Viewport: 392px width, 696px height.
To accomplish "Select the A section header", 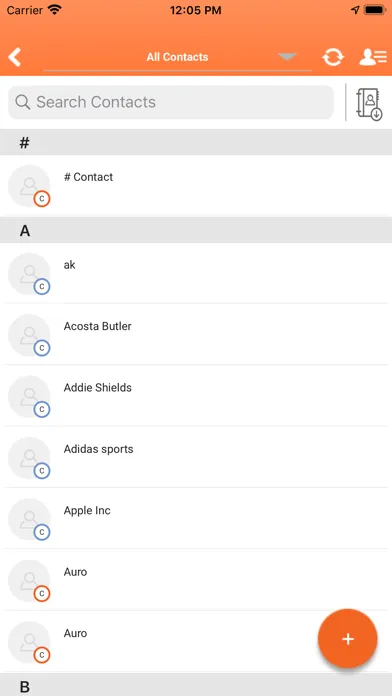I will coord(196,230).
